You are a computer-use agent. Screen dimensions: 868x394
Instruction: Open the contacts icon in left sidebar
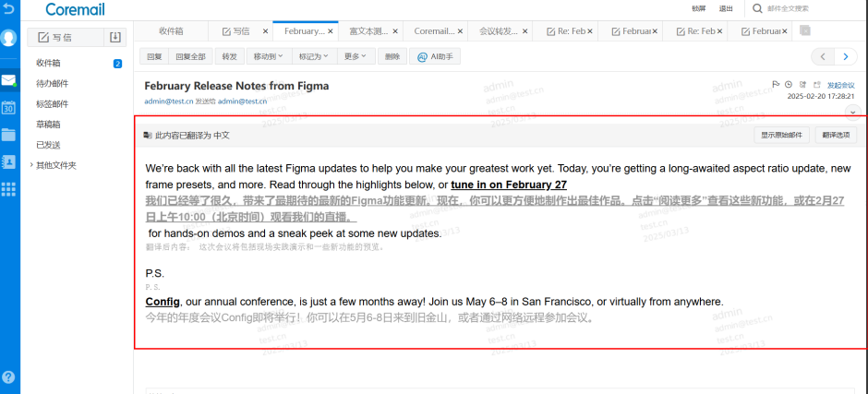[8, 161]
